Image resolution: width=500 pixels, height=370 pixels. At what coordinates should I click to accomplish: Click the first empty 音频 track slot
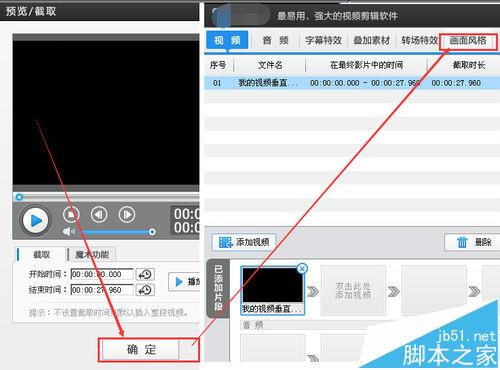tap(273, 347)
